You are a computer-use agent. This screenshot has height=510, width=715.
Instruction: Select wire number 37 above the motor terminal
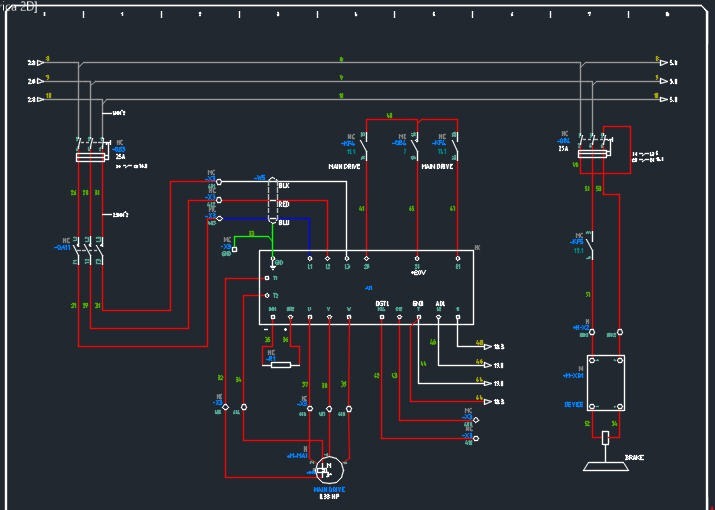(x=305, y=385)
